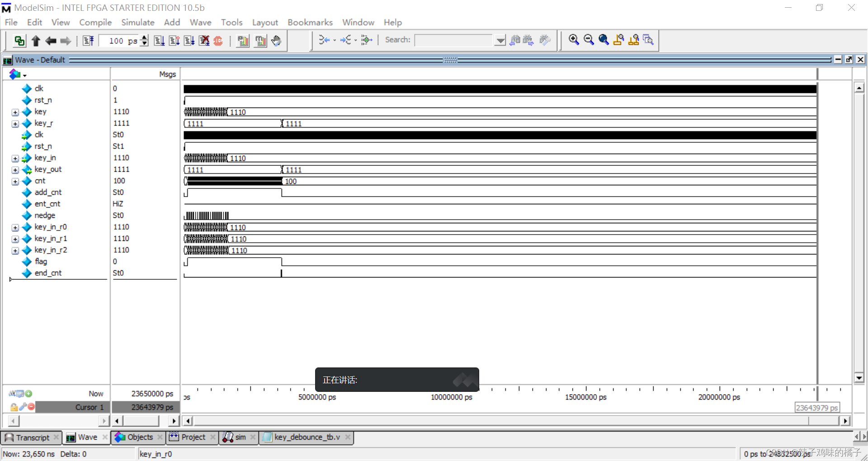Click the red Stop icon

[x=218, y=41]
